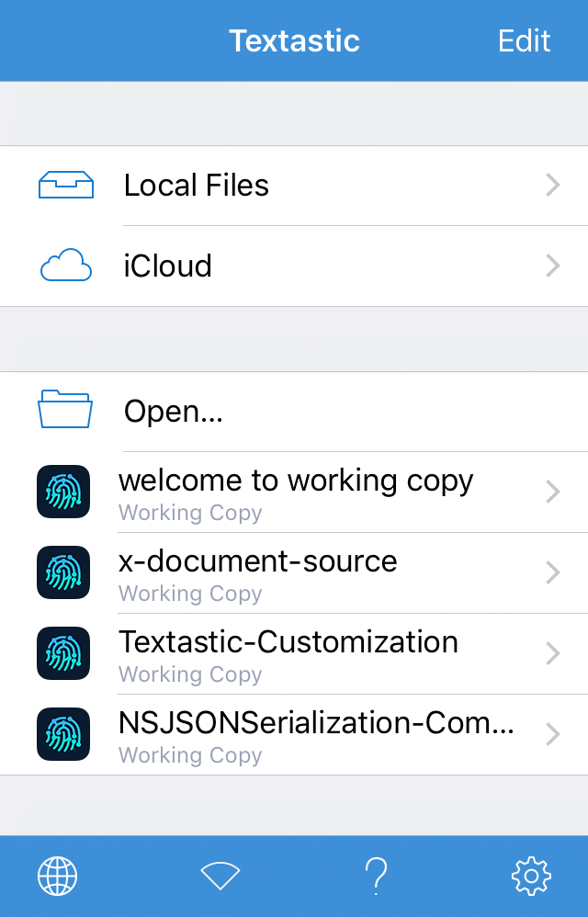
Task: Open settings gear icon
Action: pyautogui.click(x=531, y=876)
